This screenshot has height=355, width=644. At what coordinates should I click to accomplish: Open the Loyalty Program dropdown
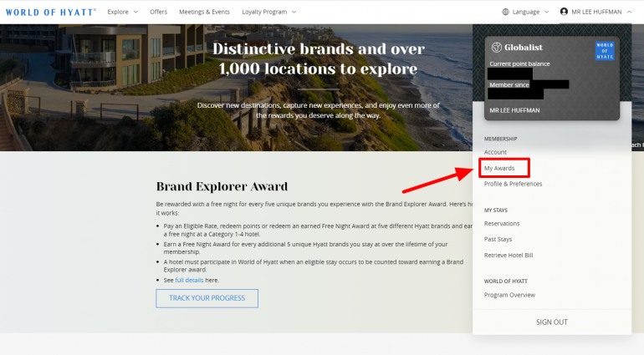tap(270, 12)
